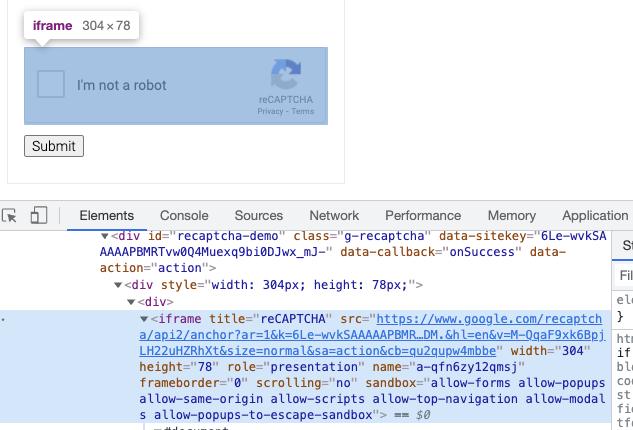Open the iframe src google.com URL

click(x=371, y=335)
